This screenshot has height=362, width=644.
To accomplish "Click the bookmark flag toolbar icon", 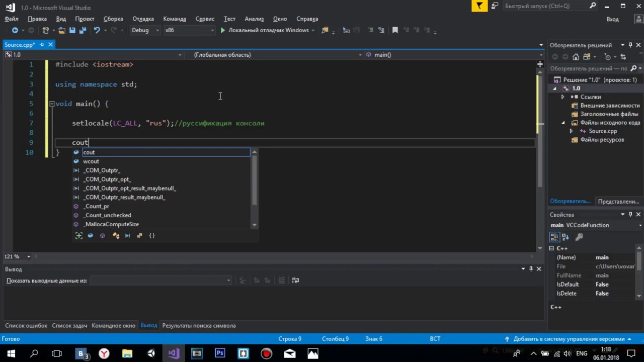I will coord(395,30).
